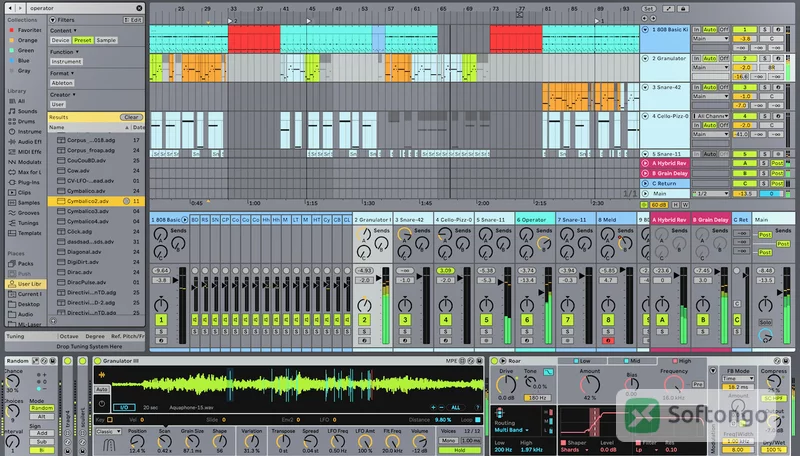Expand the Creator filter dropdown

click(x=63, y=95)
